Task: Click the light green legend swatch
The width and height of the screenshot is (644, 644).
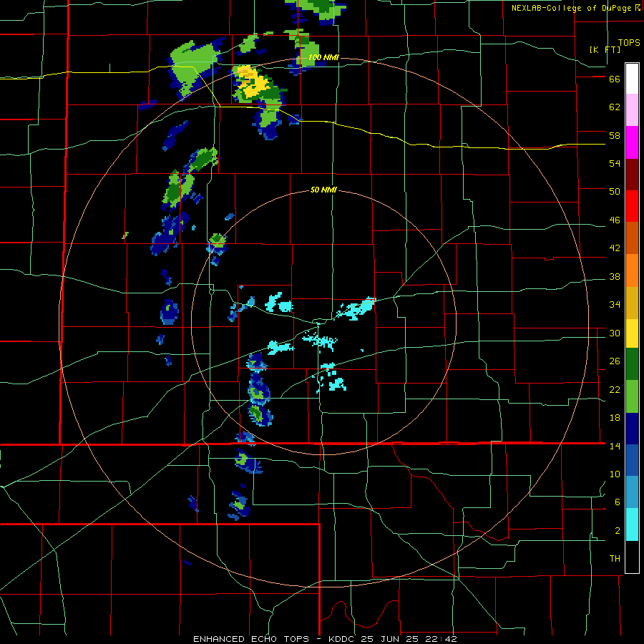Action: click(x=632, y=396)
